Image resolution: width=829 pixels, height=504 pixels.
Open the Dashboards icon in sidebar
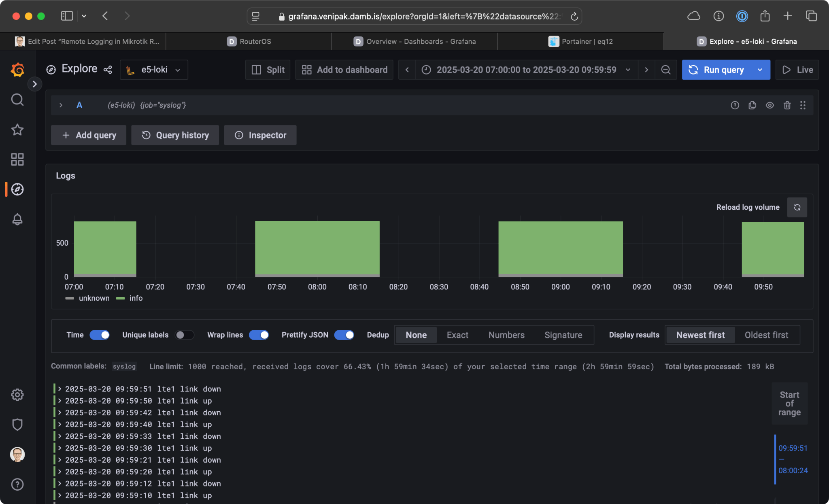(x=17, y=159)
